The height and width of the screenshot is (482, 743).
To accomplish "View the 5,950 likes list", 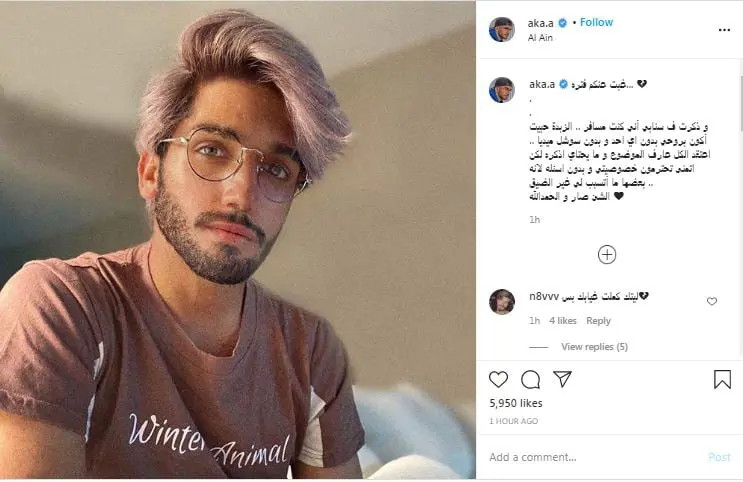I will click(x=516, y=403).
